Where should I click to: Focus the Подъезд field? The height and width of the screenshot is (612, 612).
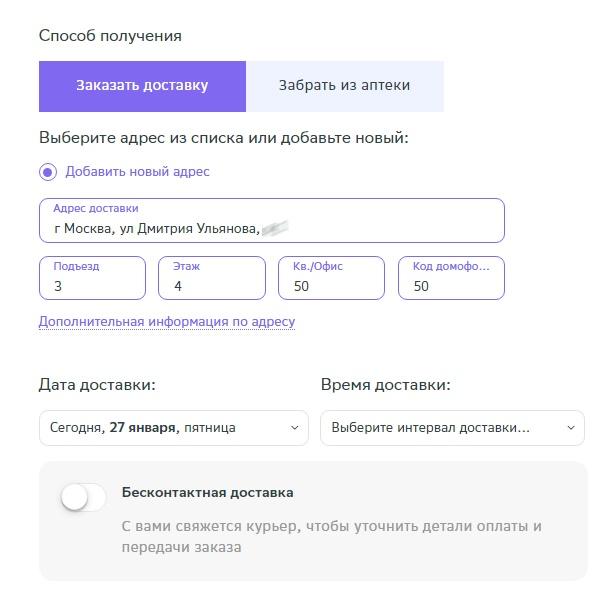pos(93,278)
